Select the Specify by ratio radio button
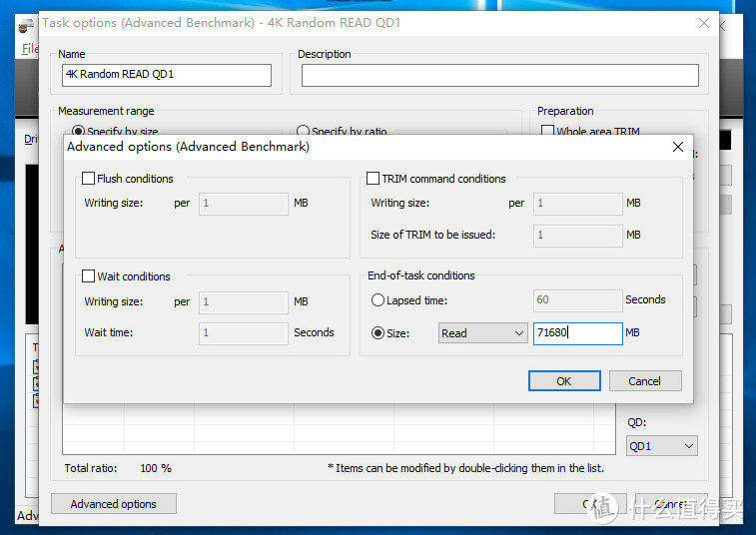 tap(304, 132)
